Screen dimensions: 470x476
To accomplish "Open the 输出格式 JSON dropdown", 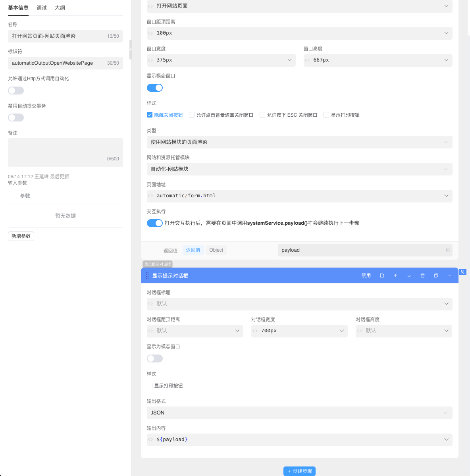I will pyautogui.click(x=299, y=413).
